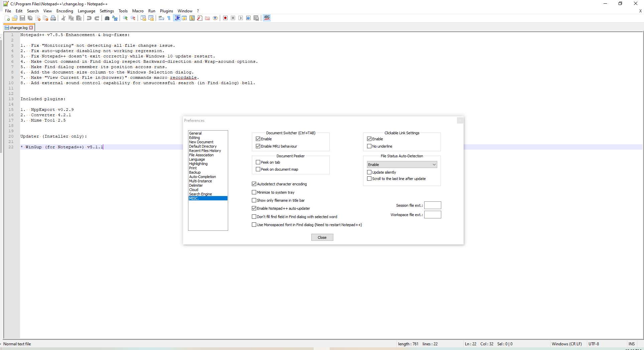
Task: Click the Replace toolbar icon
Action: pyautogui.click(x=115, y=18)
